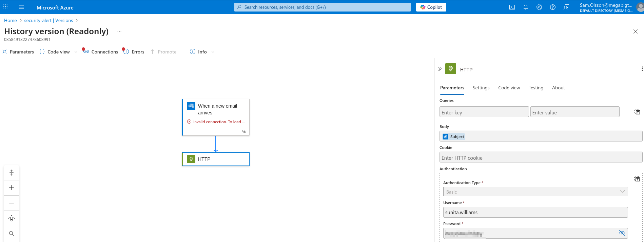The image size is (644, 242).
Task: Switch to the Testing tab
Action: tap(536, 88)
